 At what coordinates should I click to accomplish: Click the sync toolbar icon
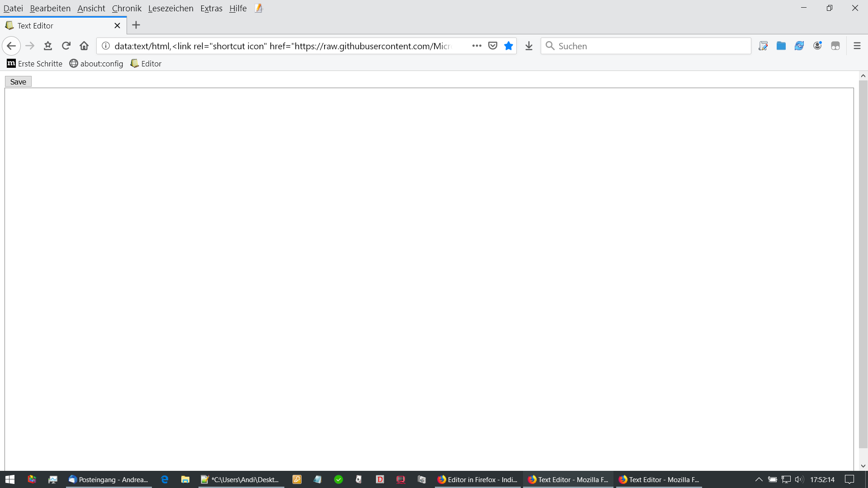pos(799,46)
